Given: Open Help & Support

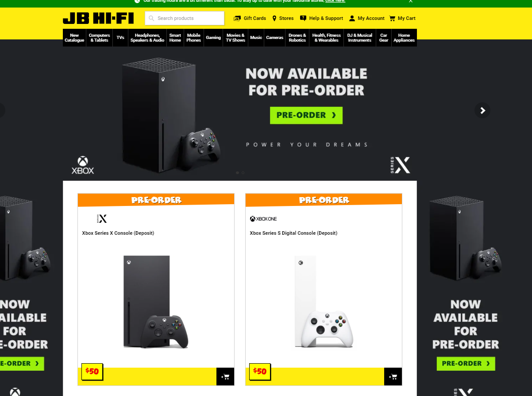Looking at the screenshot, I should point(321,18).
